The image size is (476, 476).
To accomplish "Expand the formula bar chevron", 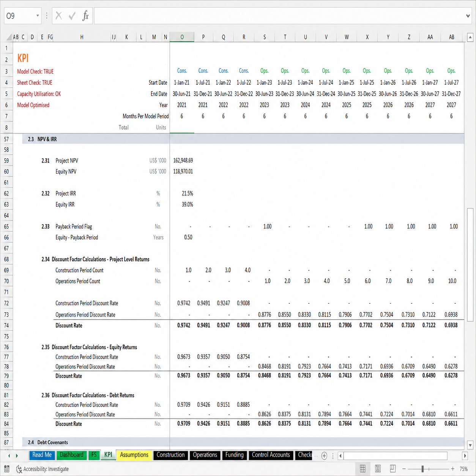I will point(468,16).
